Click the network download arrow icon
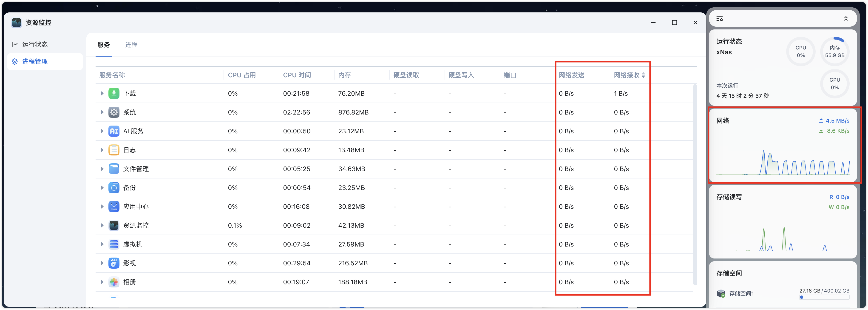 (x=821, y=131)
